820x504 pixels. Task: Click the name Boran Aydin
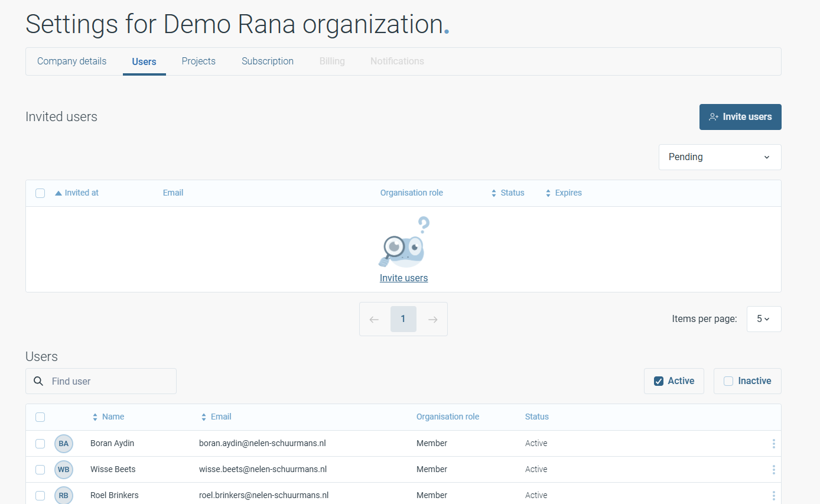113,444
